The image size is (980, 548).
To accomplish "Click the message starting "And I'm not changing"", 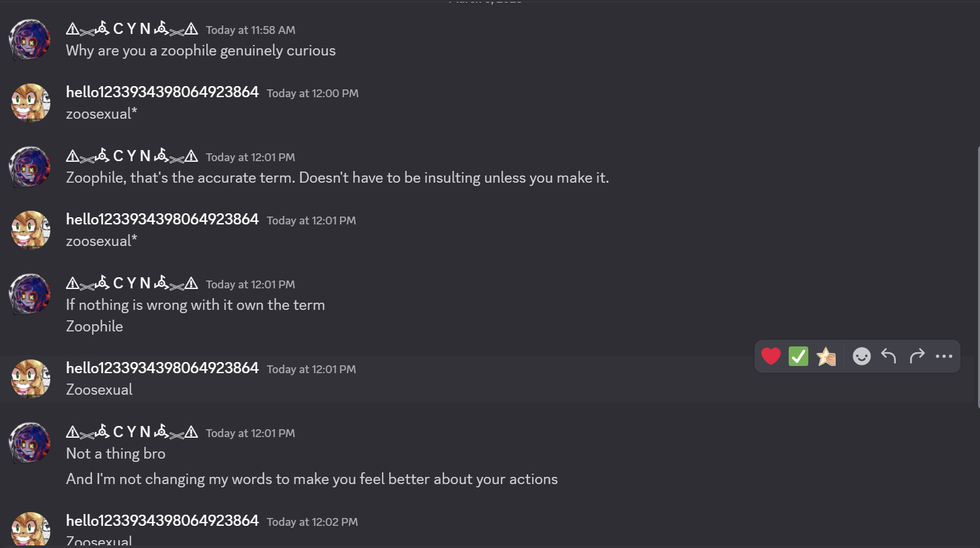I will (311, 479).
